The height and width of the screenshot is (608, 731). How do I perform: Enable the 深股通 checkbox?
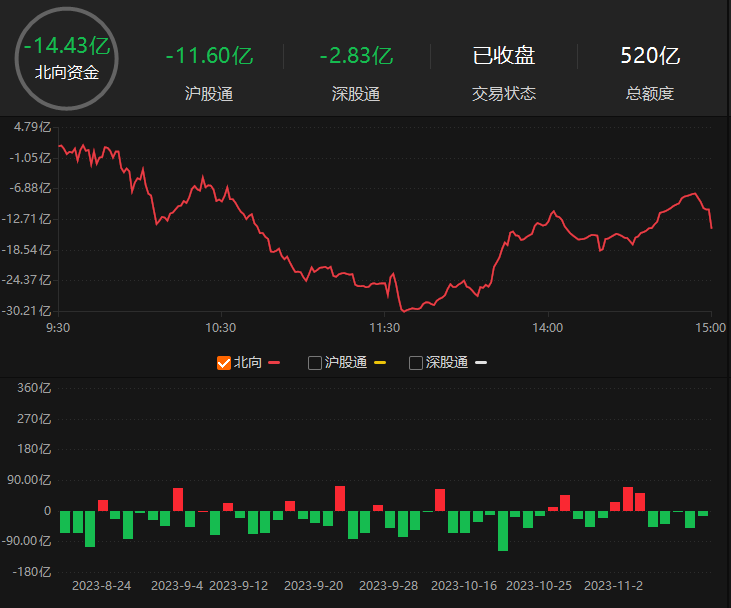[x=416, y=363]
